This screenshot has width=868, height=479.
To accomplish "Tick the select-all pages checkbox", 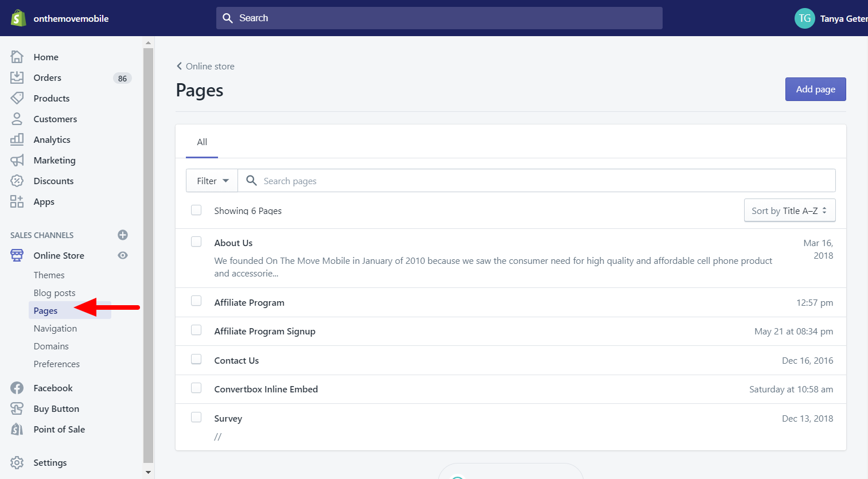I will (196, 210).
